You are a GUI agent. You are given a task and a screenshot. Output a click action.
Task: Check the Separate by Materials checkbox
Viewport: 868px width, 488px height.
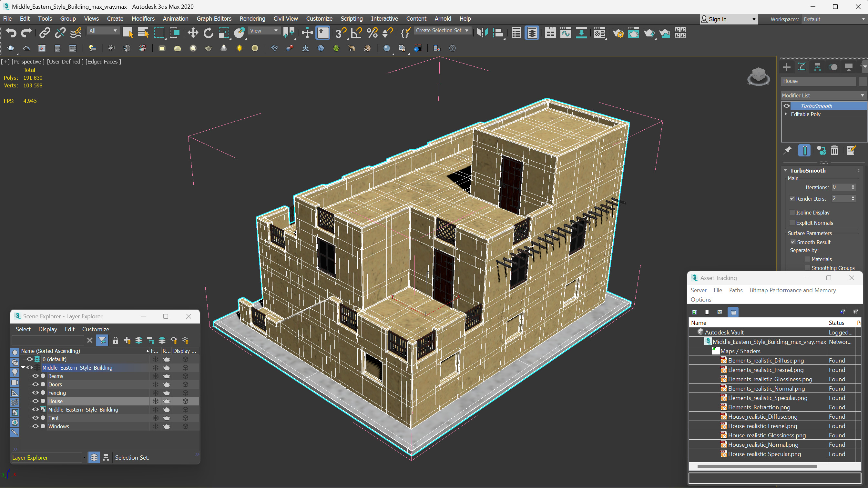pyautogui.click(x=808, y=259)
